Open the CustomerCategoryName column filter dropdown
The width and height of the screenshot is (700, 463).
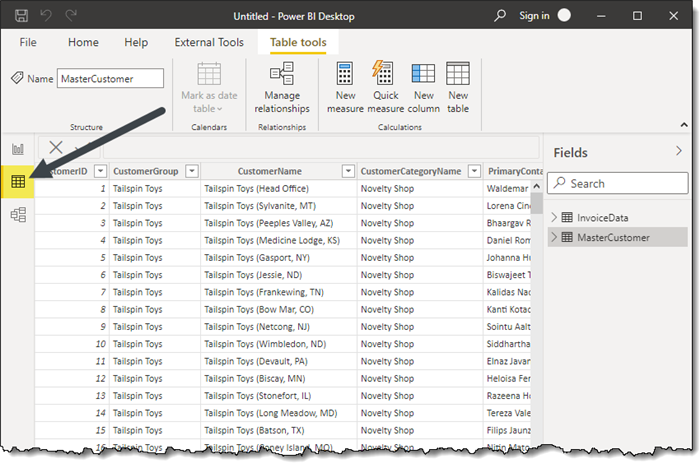473,171
